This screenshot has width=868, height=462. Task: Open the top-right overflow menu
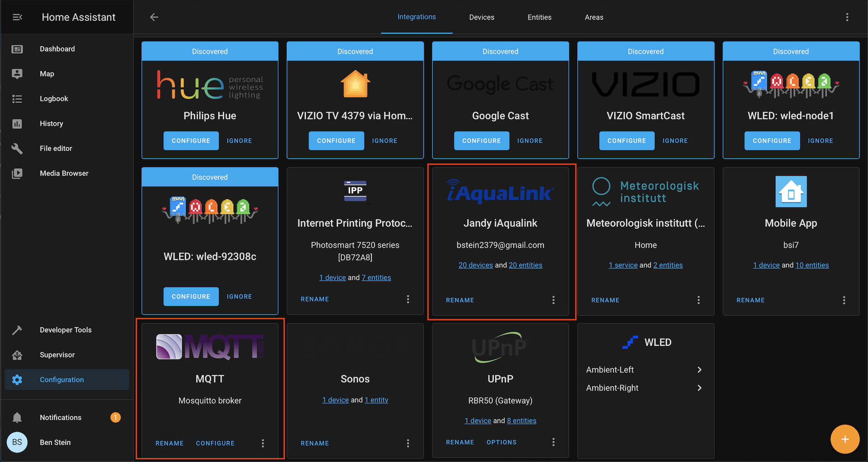(x=847, y=17)
